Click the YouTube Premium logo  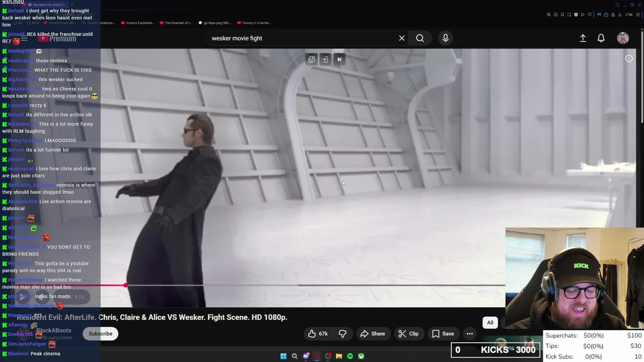(x=57, y=39)
